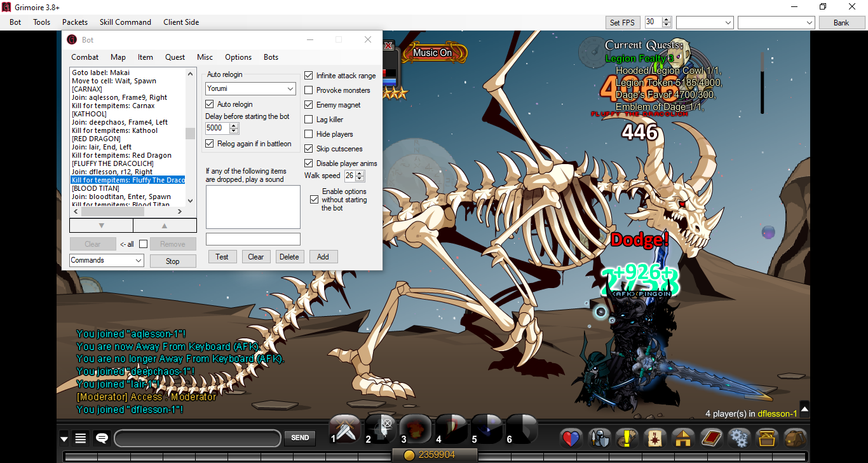
Task: Open the chat speech bubble icon
Action: click(x=101, y=438)
